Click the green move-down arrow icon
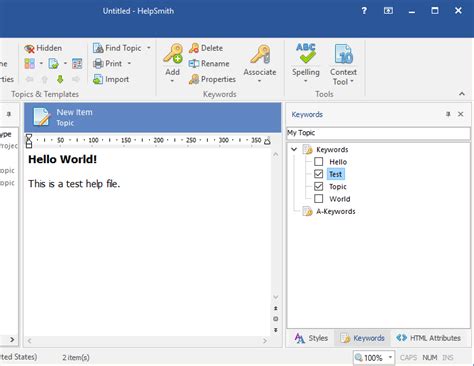474x366 pixels. point(60,79)
